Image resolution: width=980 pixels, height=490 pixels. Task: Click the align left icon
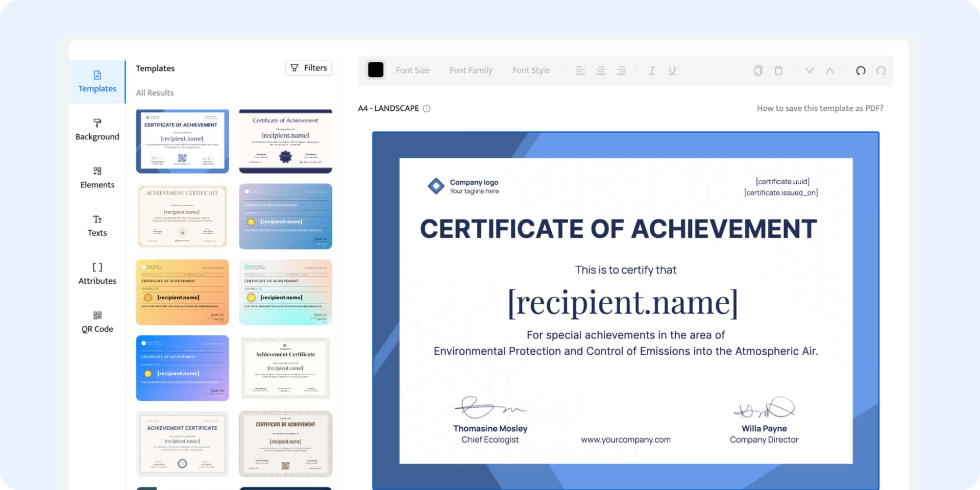click(x=580, y=70)
